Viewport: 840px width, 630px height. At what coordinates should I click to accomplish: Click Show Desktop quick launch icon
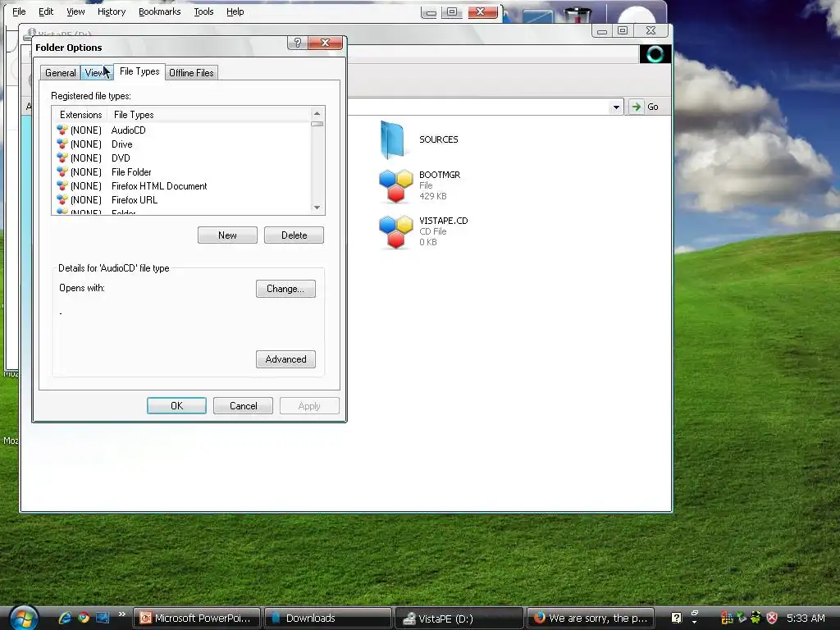[x=103, y=618]
